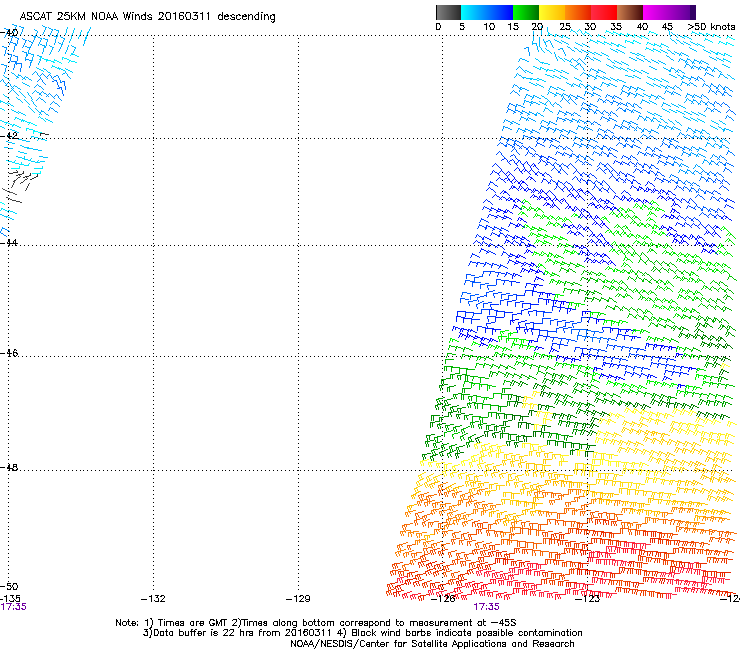Click the orange 25-30 knots legend swatch
This screenshot has width=740, height=650.
(x=578, y=12)
